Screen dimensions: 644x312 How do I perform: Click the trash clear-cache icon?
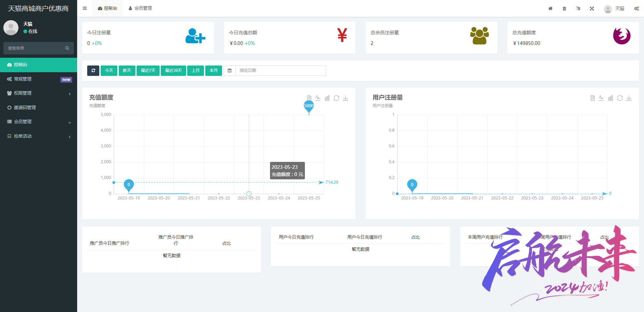pos(564,8)
